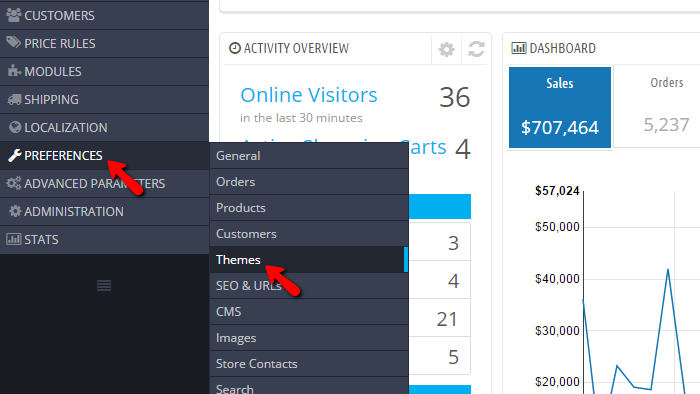700x394 pixels.
Task: Collapse the sidebar with hamburger icon
Action: 104,286
